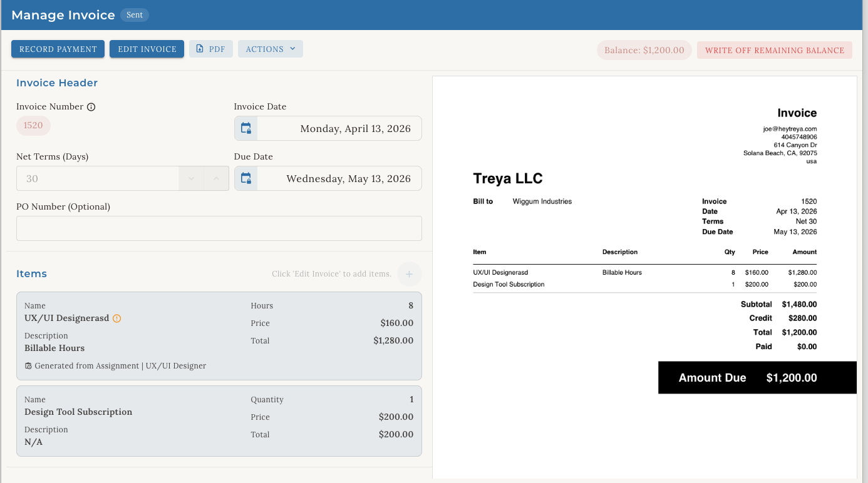The height and width of the screenshot is (483, 868).
Task: Click the Generated from Assignment UX/UI Designer text
Action: coord(120,366)
